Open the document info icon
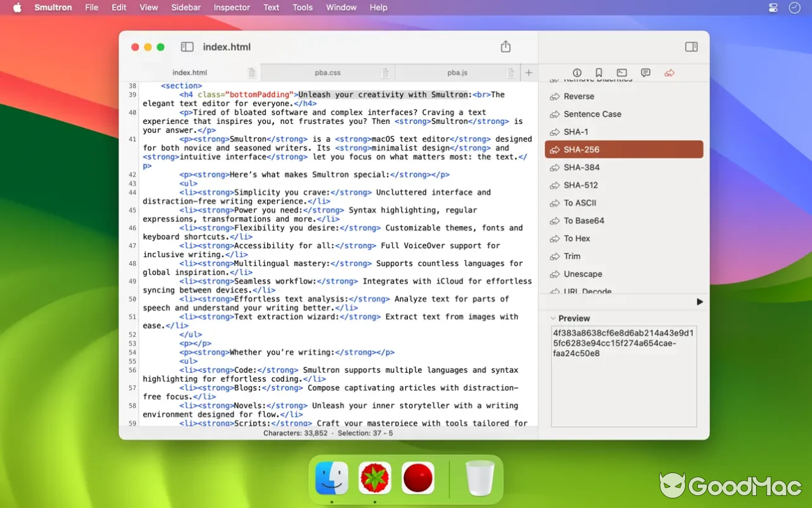The image size is (812, 508). click(577, 72)
